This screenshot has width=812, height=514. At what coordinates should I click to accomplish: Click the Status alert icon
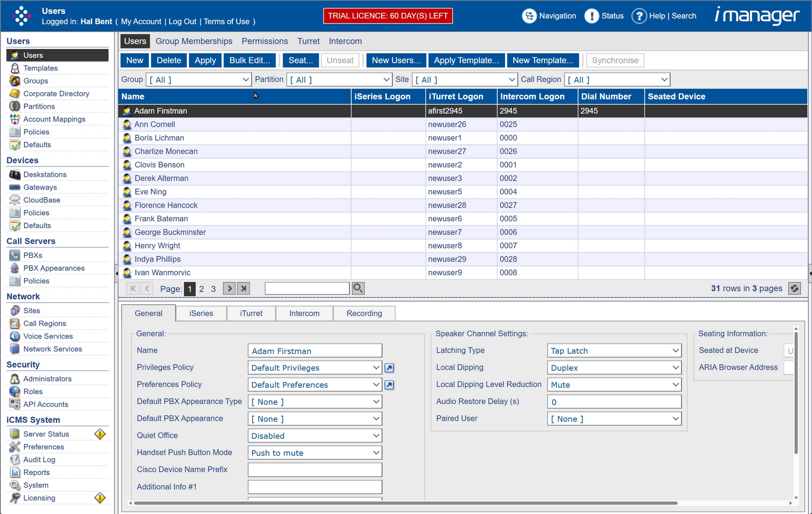click(592, 16)
